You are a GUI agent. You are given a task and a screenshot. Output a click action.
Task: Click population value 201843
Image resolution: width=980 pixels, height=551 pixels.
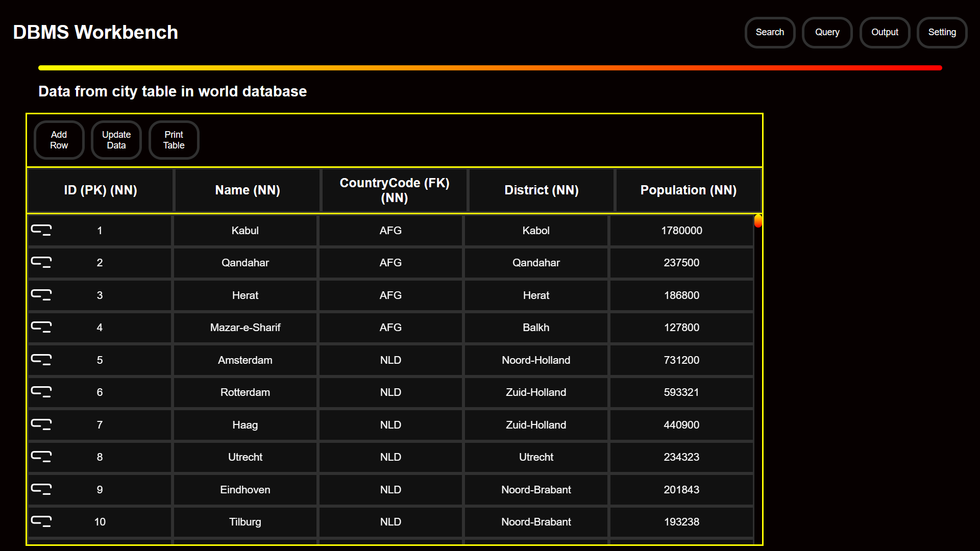(681, 490)
